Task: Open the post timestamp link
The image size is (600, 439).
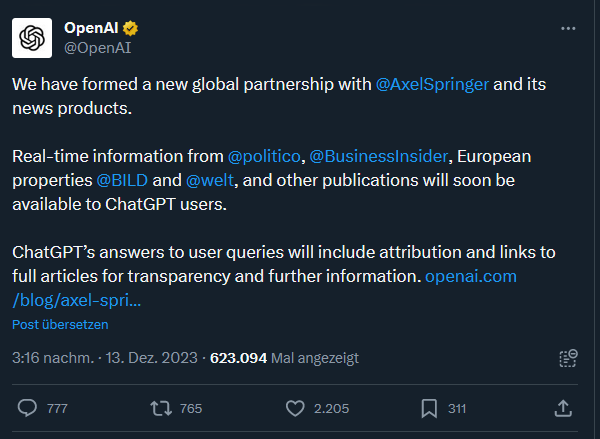Action: click(103, 357)
